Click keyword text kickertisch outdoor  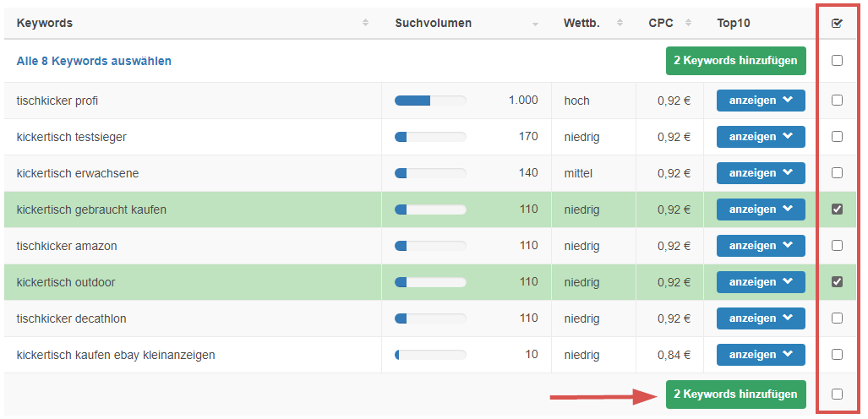coord(66,282)
